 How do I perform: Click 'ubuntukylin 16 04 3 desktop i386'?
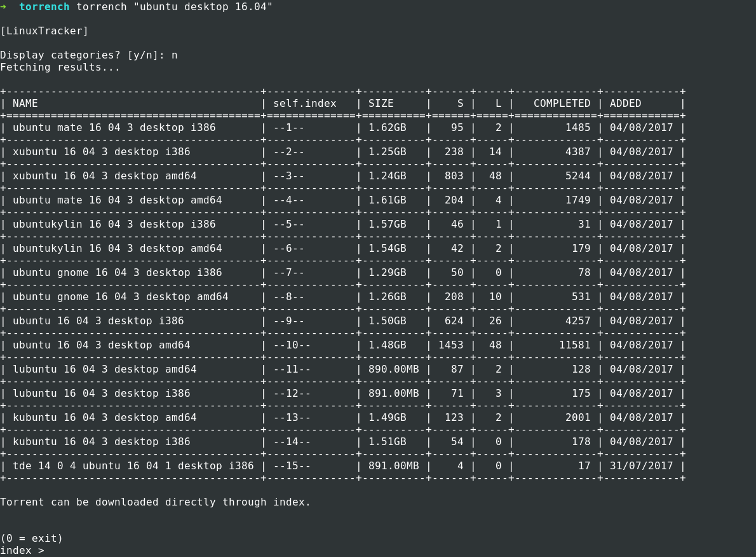114,224
